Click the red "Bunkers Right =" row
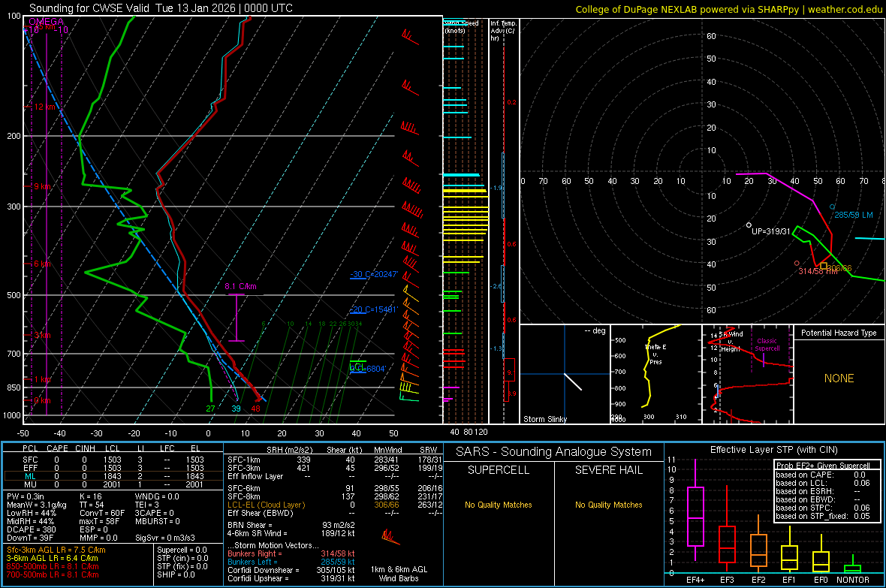The height and width of the screenshot is (588, 886). [291, 553]
